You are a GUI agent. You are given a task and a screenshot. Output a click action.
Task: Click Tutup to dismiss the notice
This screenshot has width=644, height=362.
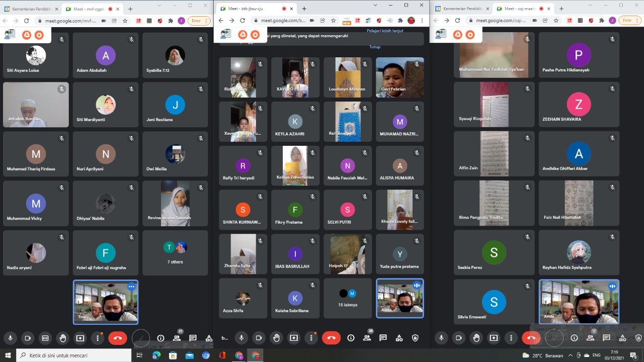click(375, 47)
